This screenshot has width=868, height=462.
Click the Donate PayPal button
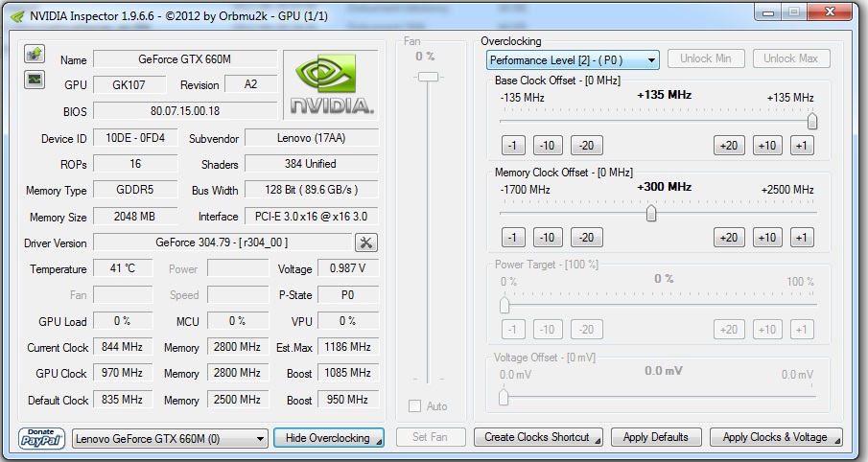click(41, 438)
